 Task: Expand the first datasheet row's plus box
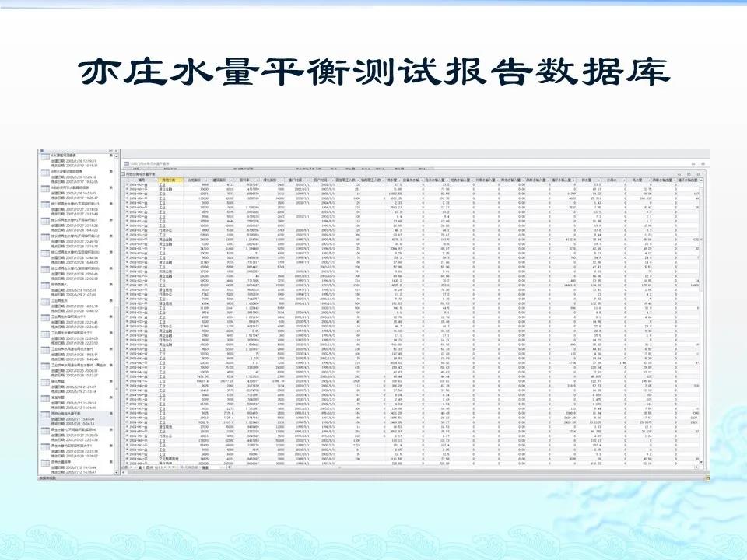click(x=128, y=184)
